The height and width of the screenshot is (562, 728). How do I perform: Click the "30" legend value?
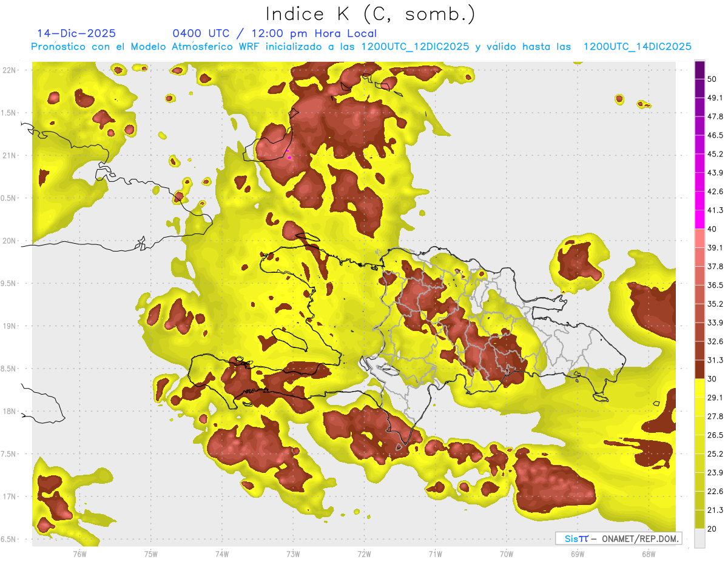(x=712, y=379)
